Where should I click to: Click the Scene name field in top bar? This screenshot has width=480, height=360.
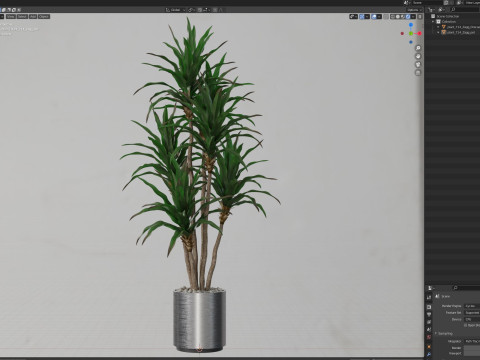427,3
